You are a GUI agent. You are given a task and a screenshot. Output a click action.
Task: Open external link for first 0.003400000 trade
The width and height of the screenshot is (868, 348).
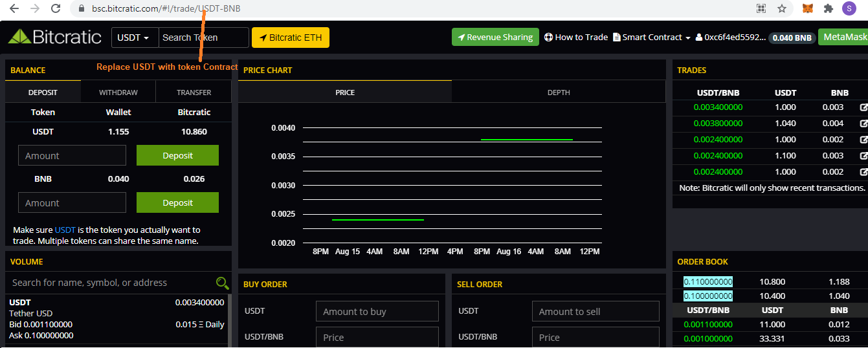tap(863, 107)
